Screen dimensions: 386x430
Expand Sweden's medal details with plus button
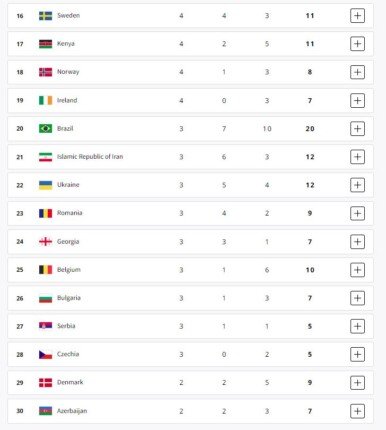[357, 16]
